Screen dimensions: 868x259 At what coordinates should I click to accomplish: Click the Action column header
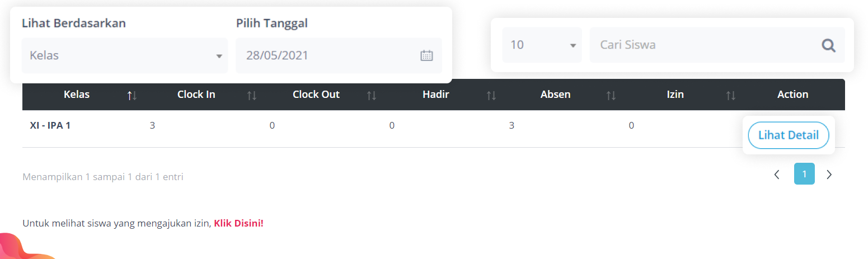click(x=792, y=95)
